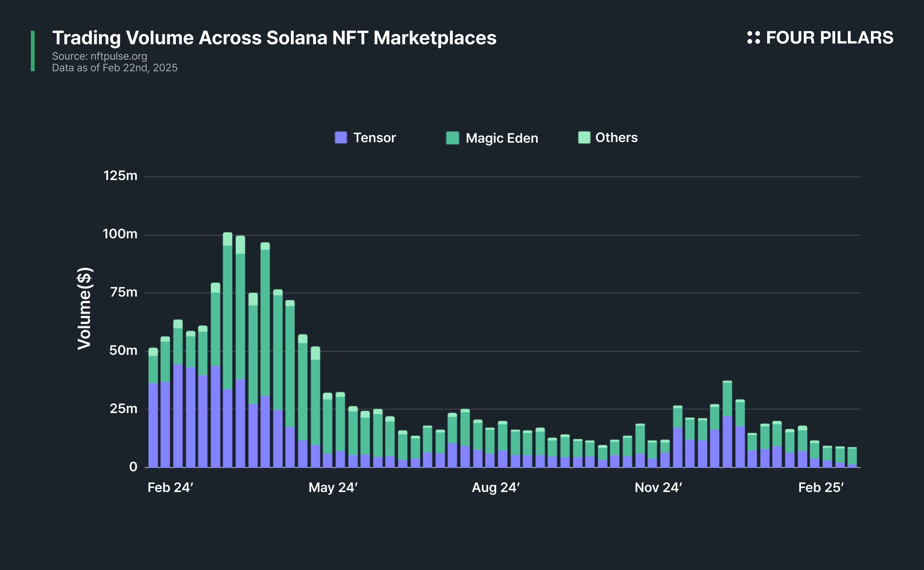
Task: Click the tallest bar peaking above 100m
Action: tap(228, 350)
